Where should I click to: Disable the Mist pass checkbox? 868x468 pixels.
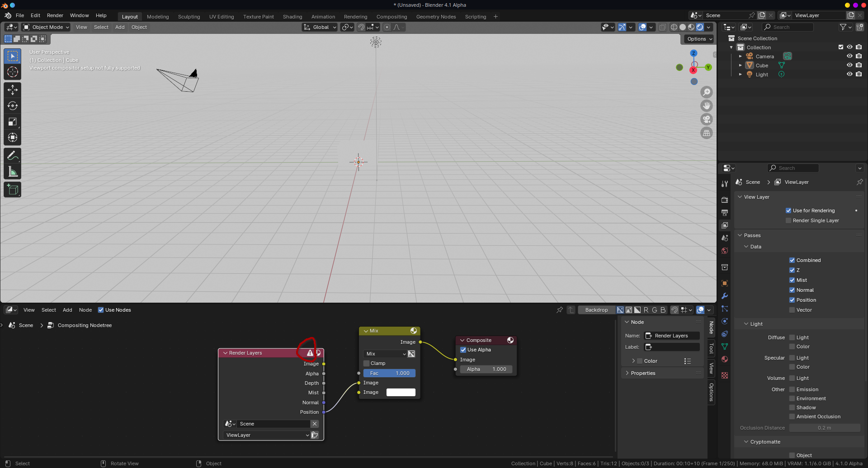pos(792,280)
